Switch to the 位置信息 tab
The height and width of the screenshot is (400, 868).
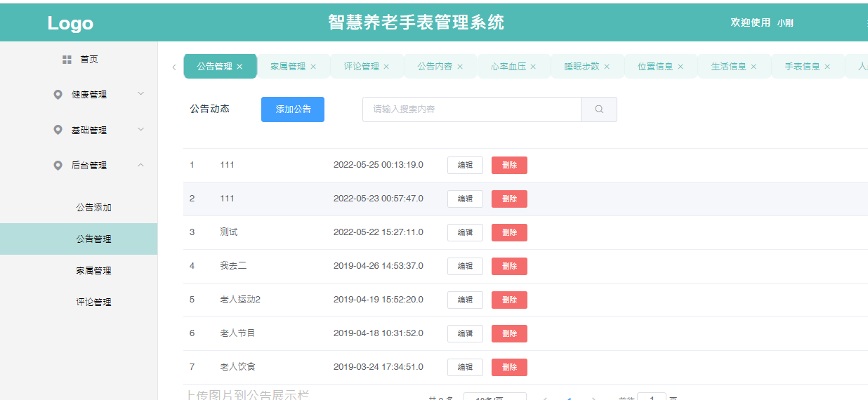point(655,67)
